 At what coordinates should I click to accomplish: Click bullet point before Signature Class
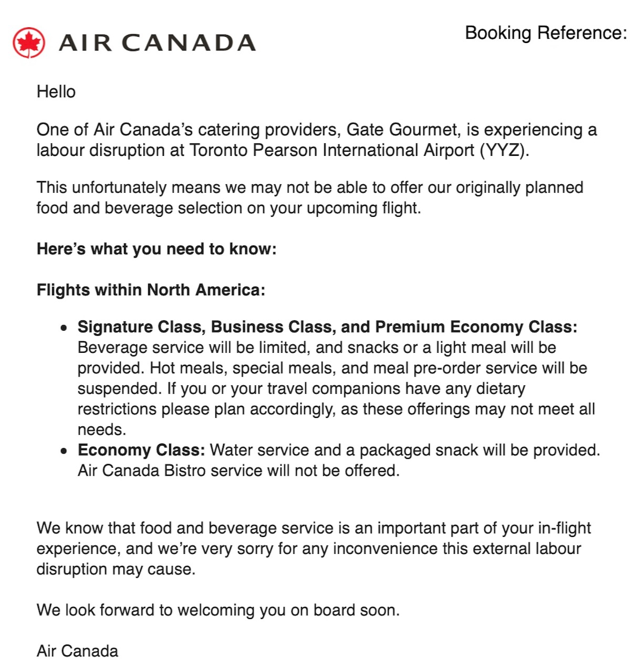(x=64, y=328)
